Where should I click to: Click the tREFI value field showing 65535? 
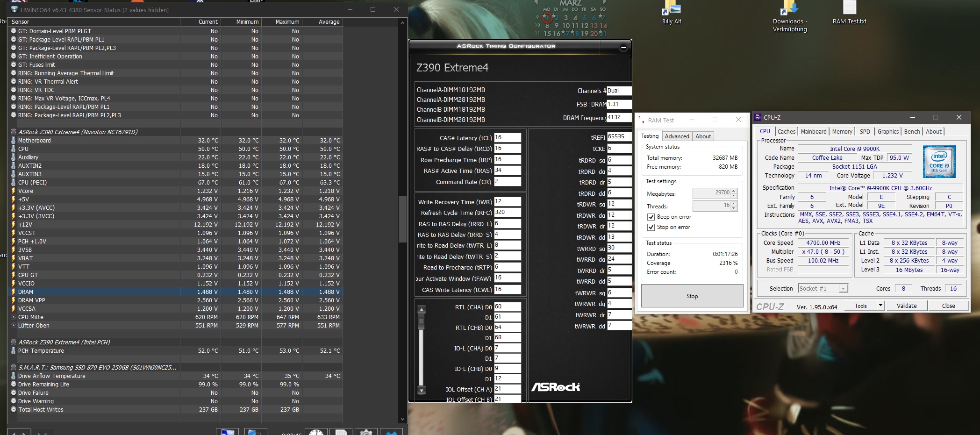[619, 137]
